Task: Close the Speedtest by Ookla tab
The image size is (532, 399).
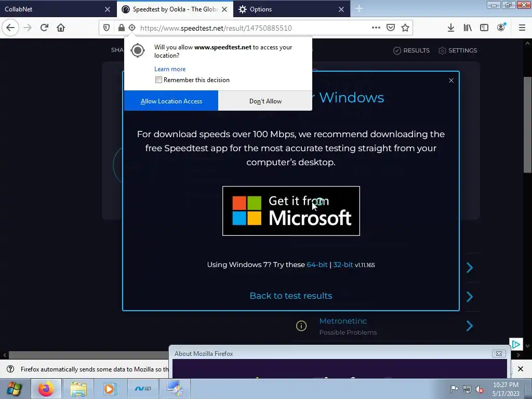Action: point(224,9)
